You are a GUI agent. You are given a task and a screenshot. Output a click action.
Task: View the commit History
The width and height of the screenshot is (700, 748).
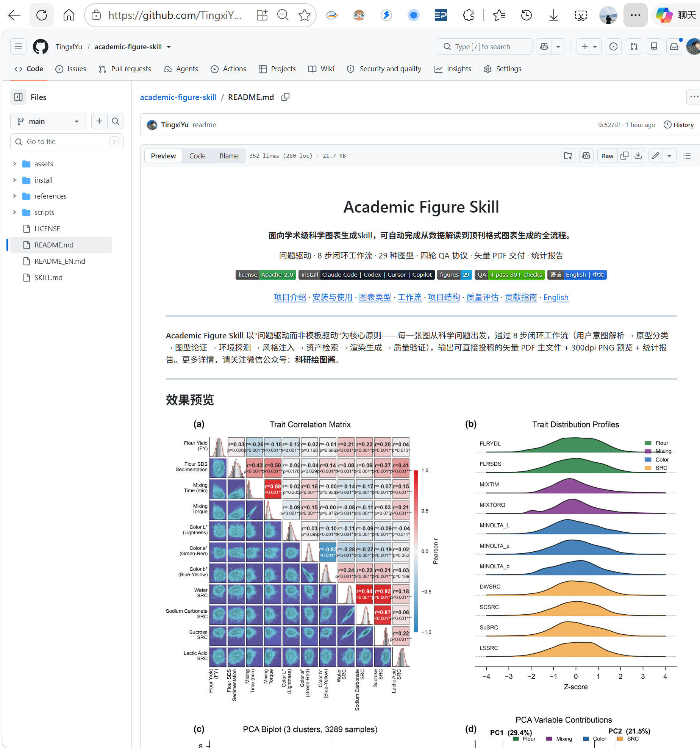pos(679,125)
